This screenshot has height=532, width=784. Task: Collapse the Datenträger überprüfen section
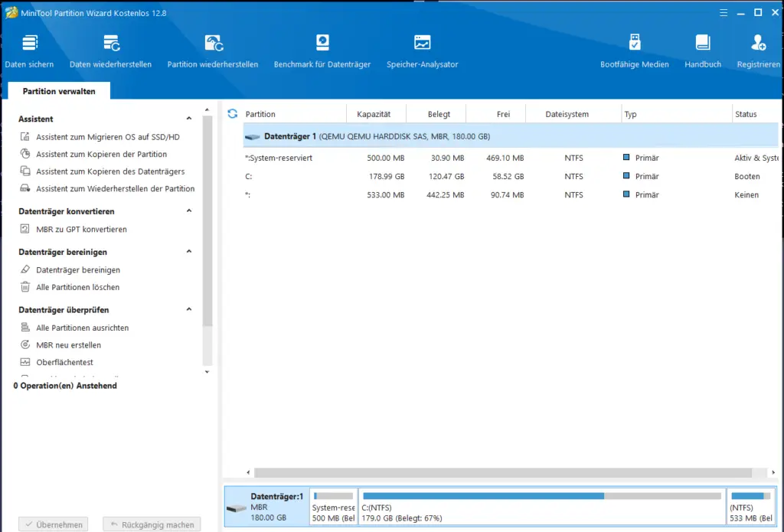[x=189, y=310]
